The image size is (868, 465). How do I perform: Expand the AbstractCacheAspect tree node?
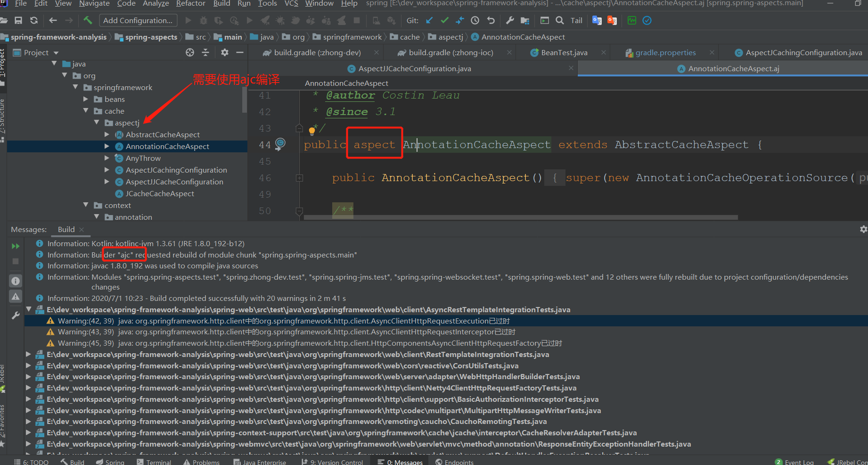point(107,134)
